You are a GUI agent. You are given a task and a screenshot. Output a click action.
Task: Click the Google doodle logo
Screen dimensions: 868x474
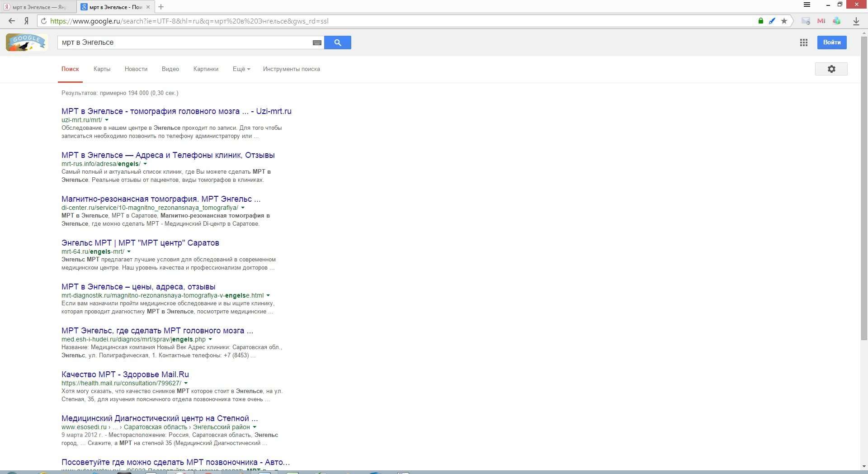point(27,43)
